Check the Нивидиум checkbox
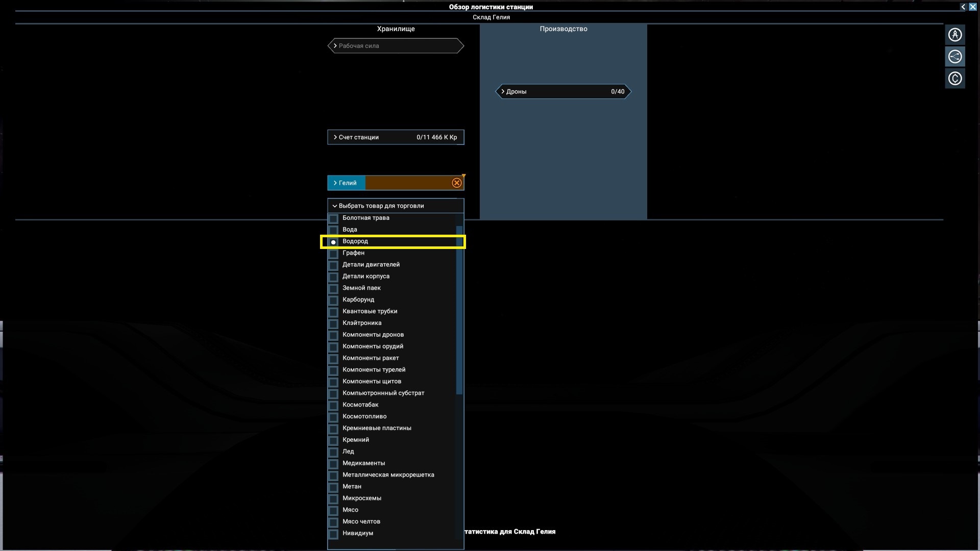This screenshot has width=980, height=551. [x=333, y=535]
